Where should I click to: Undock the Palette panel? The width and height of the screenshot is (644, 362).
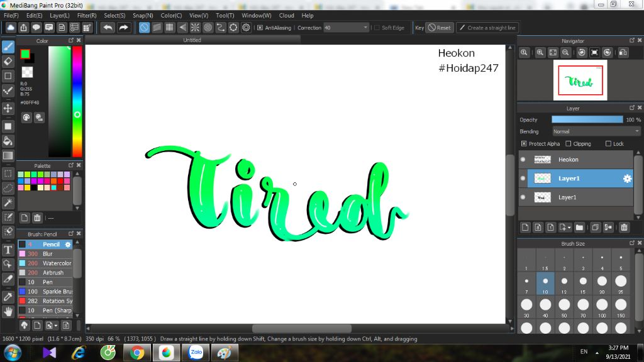(x=71, y=165)
